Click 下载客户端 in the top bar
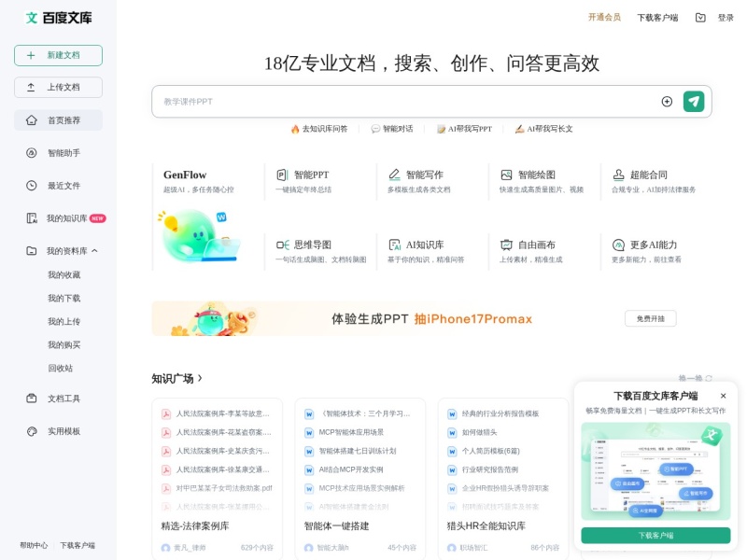 [658, 18]
